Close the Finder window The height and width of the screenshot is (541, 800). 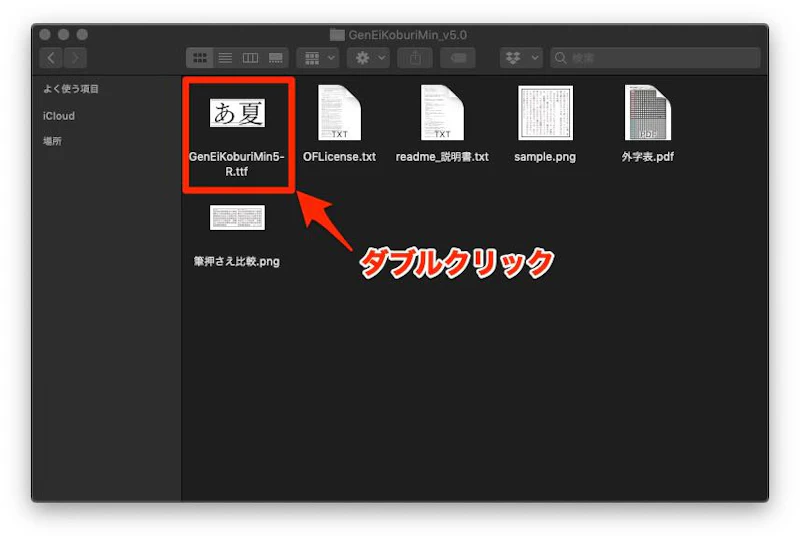[x=45, y=34]
